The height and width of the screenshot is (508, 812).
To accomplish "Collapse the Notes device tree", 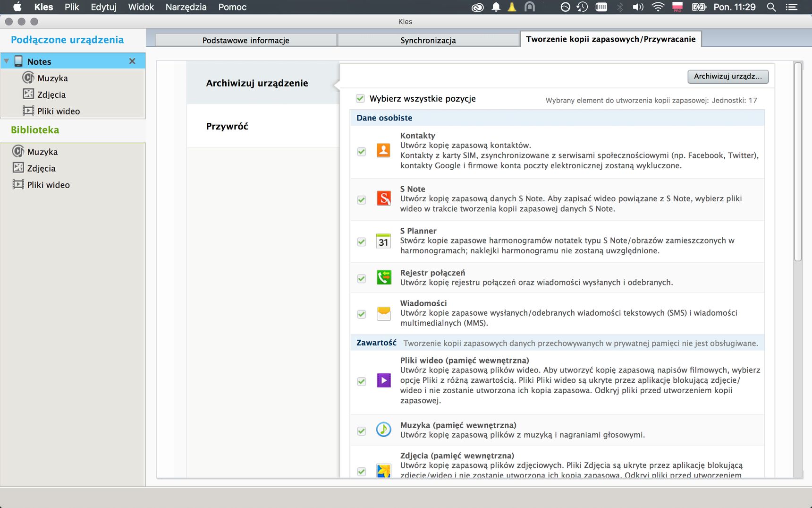I will tap(7, 61).
